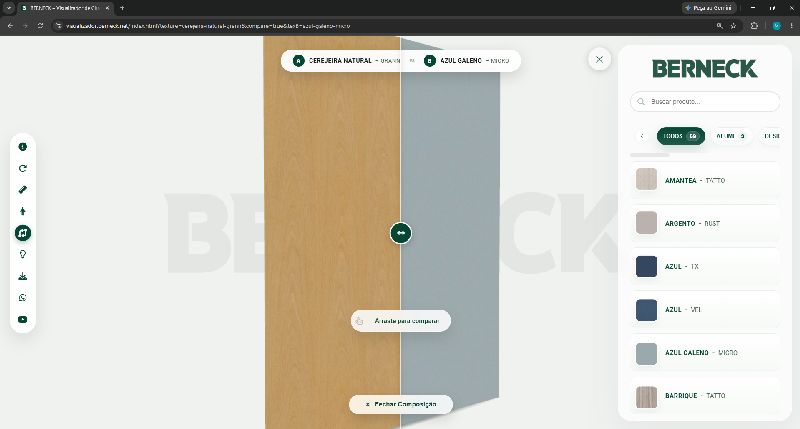Close the viewer with the X button

tap(599, 59)
